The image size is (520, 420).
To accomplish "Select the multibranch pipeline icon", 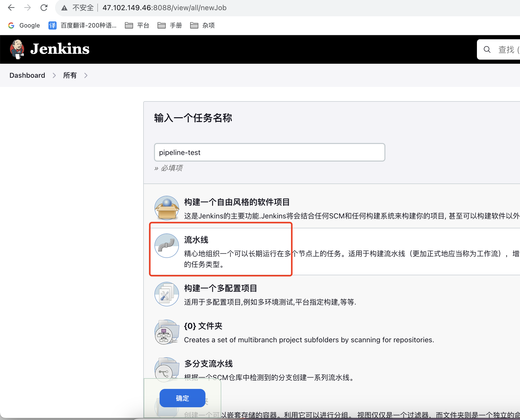I will pyautogui.click(x=167, y=370).
